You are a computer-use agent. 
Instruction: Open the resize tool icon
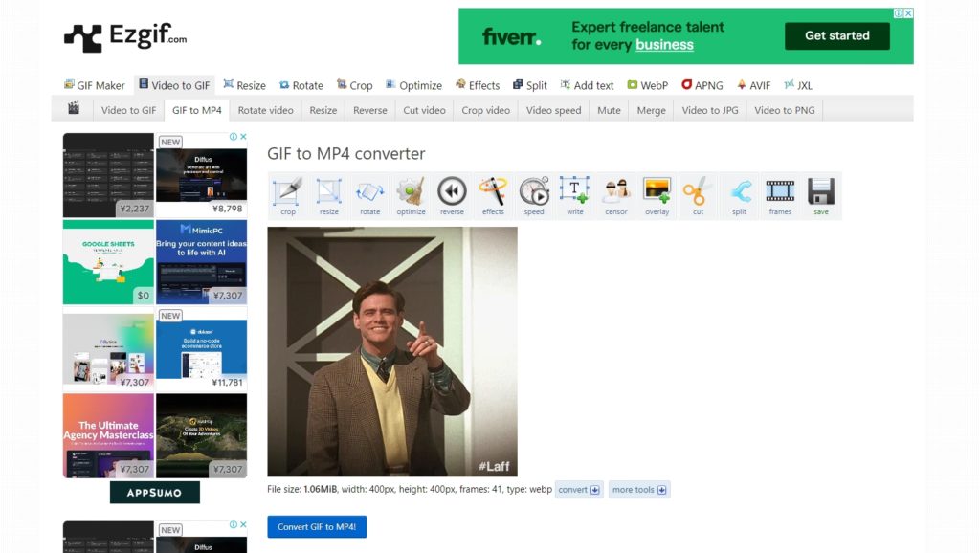(328, 191)
